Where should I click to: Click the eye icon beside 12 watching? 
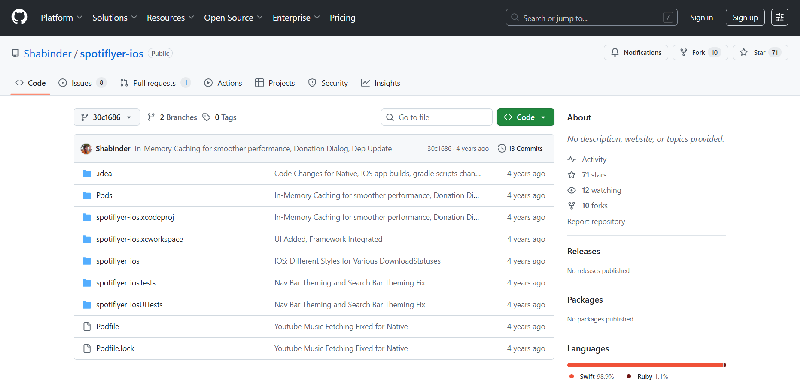click(571, 190)
